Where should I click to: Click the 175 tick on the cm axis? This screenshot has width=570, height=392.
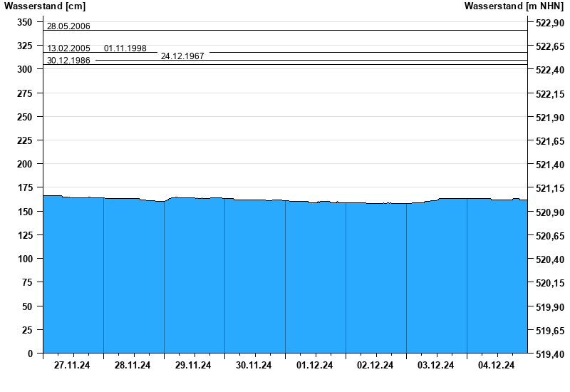(25, 187)
